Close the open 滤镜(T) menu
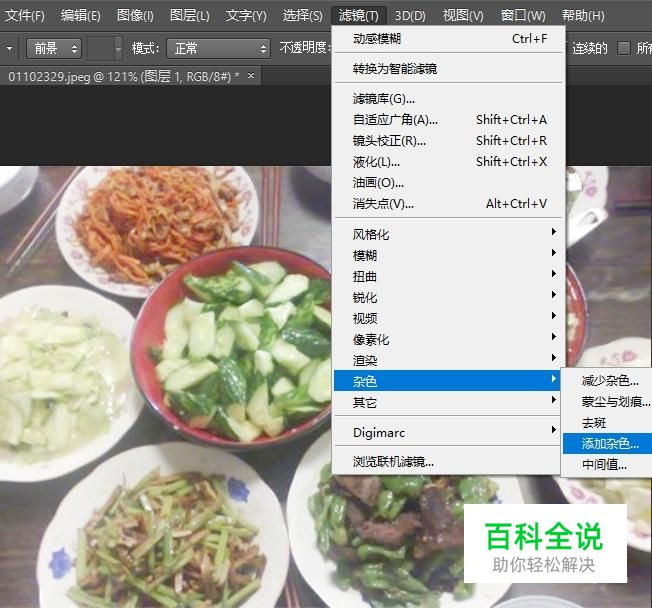Image resolution: width=652 pixels, height=608 pixels. tap(358, 15)
